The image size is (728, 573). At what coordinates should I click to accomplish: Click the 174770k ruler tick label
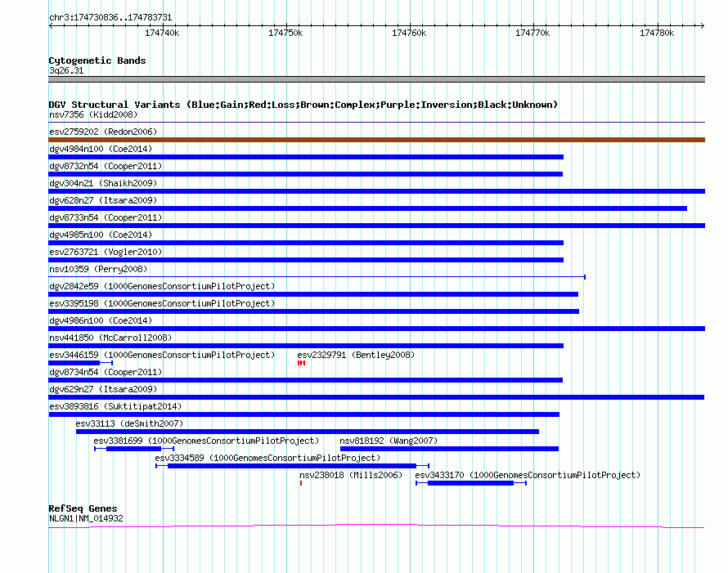click(x=533, y=33)
